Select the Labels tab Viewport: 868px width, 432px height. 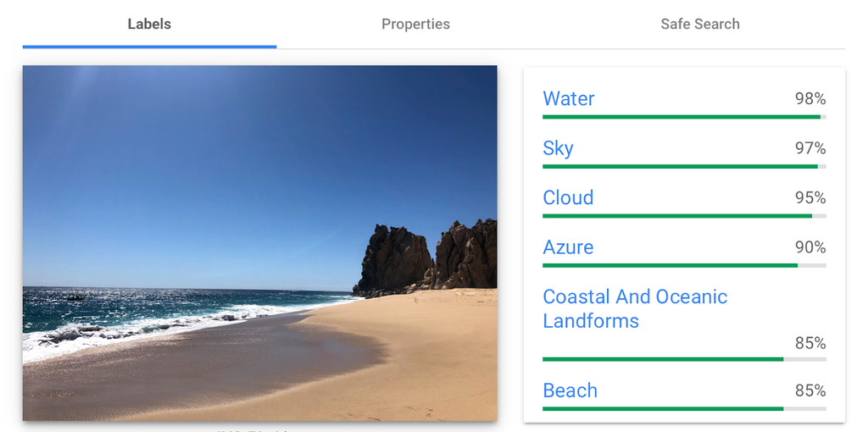149,24
